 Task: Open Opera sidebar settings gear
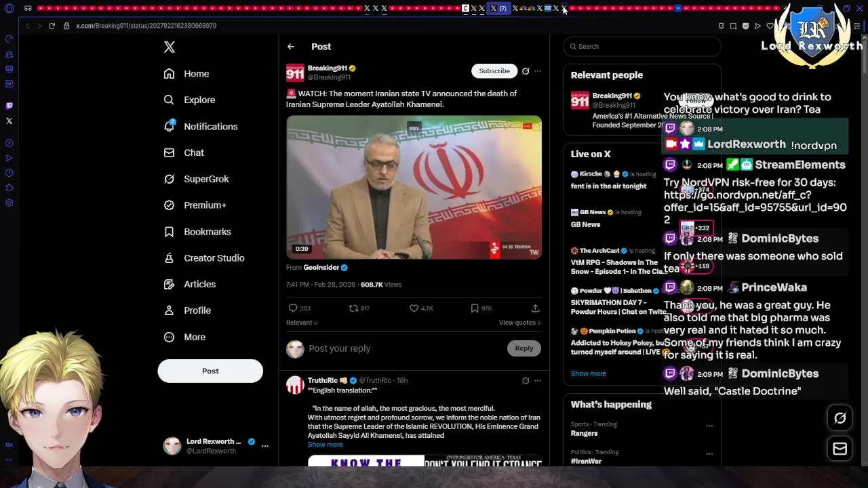point(9,203)
